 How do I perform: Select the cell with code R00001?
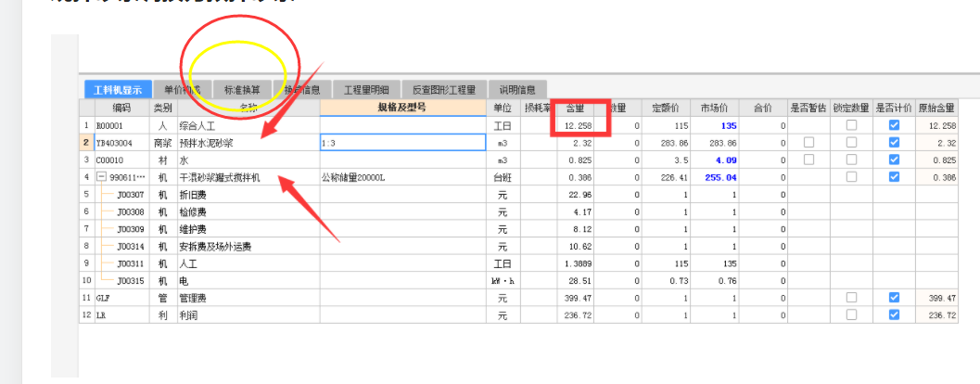coord(121,126)
